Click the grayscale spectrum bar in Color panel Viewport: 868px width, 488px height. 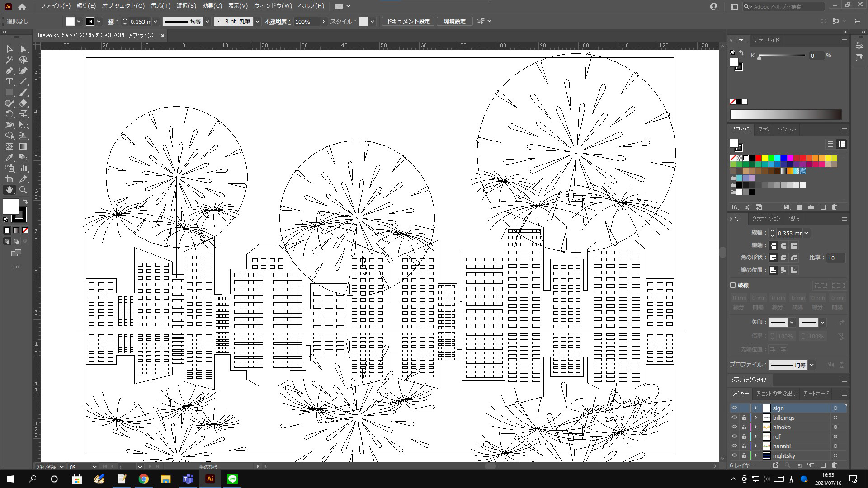(786, 114)
